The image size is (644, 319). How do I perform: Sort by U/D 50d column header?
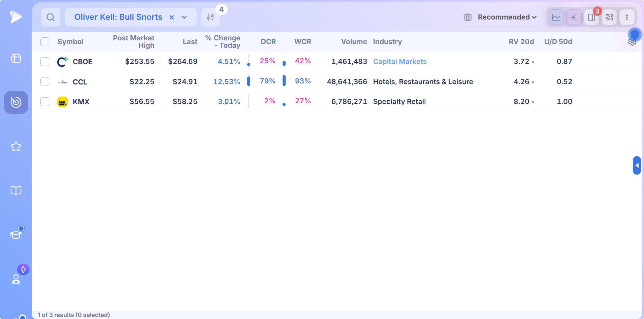click(558, 42)
